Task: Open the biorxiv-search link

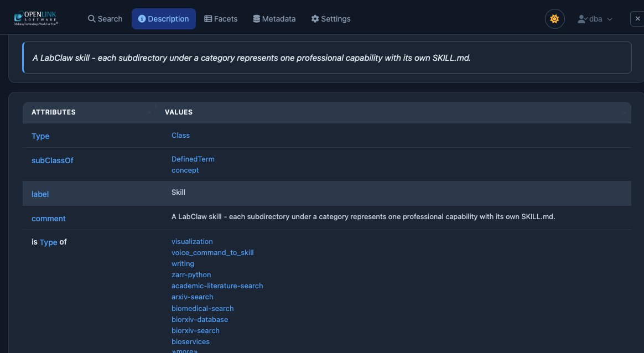Action: tap(195, 331)
